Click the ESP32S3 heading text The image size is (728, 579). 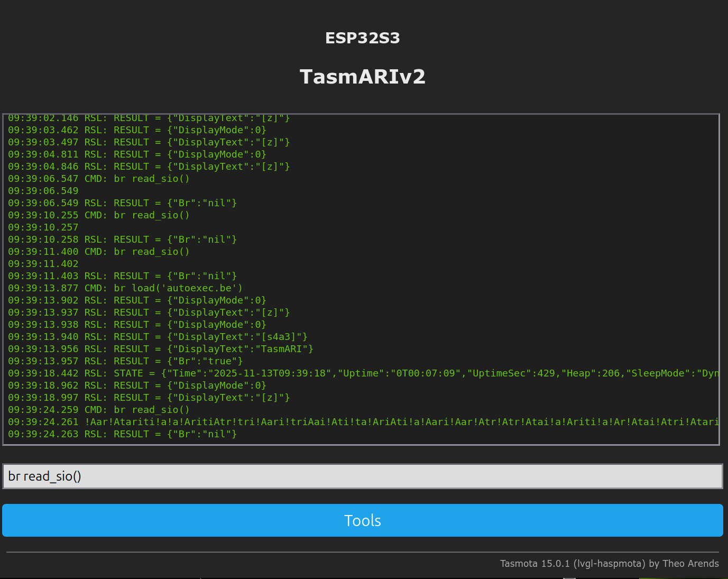tap(362, 38)
